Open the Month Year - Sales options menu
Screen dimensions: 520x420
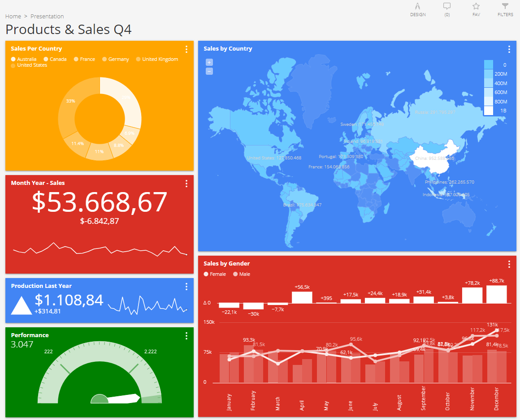(186, 184)
